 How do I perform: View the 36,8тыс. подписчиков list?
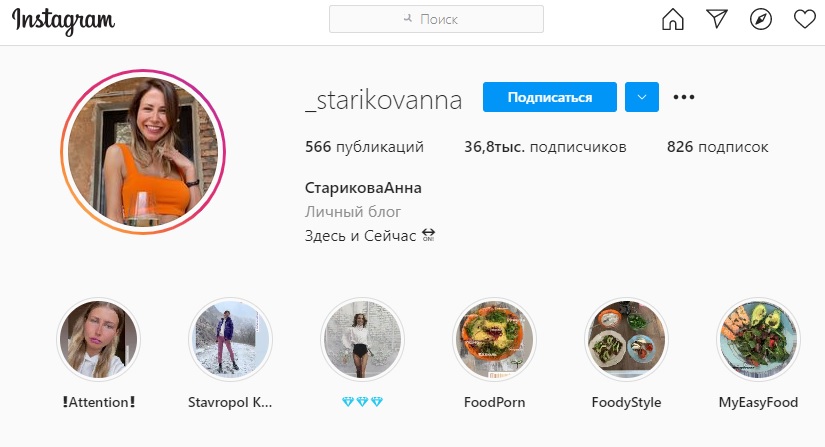(x=545, y=147)
